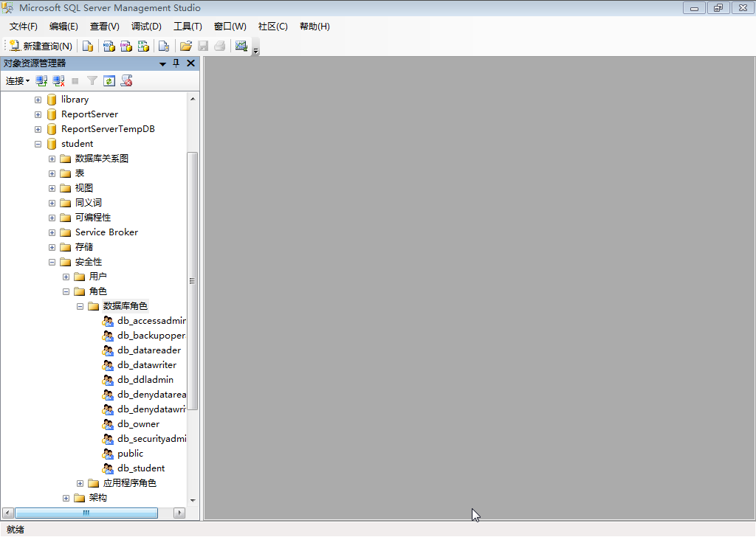
Task: Click the Open File folder icon
Action: pos(185,46)
